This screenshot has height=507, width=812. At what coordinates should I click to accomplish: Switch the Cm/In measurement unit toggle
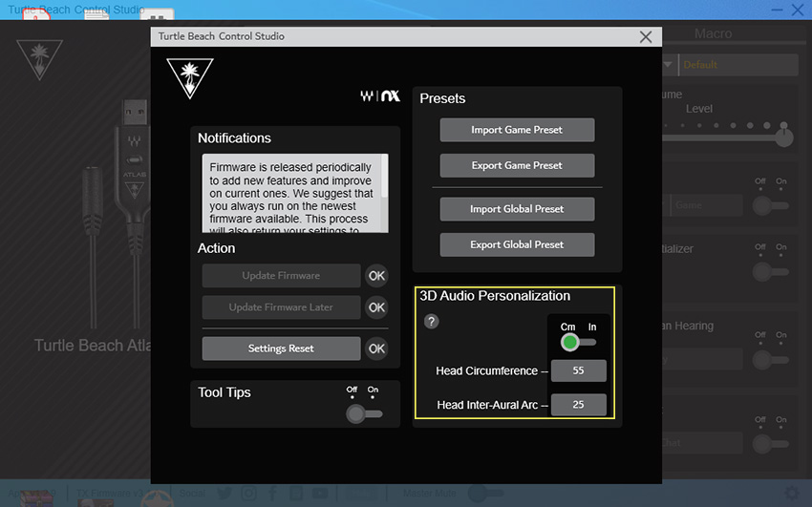pyautogui.click(x=578, y=342)
